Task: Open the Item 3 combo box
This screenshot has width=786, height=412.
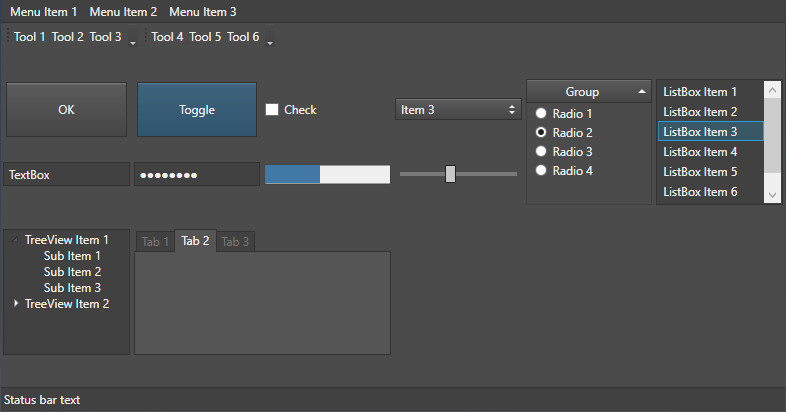Action: coord(458,109)
